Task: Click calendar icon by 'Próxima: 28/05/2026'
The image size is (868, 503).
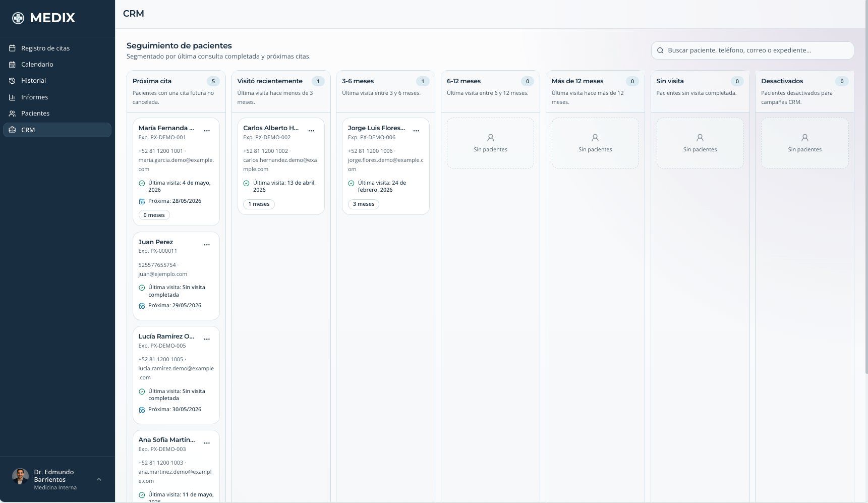Action: 142,201
